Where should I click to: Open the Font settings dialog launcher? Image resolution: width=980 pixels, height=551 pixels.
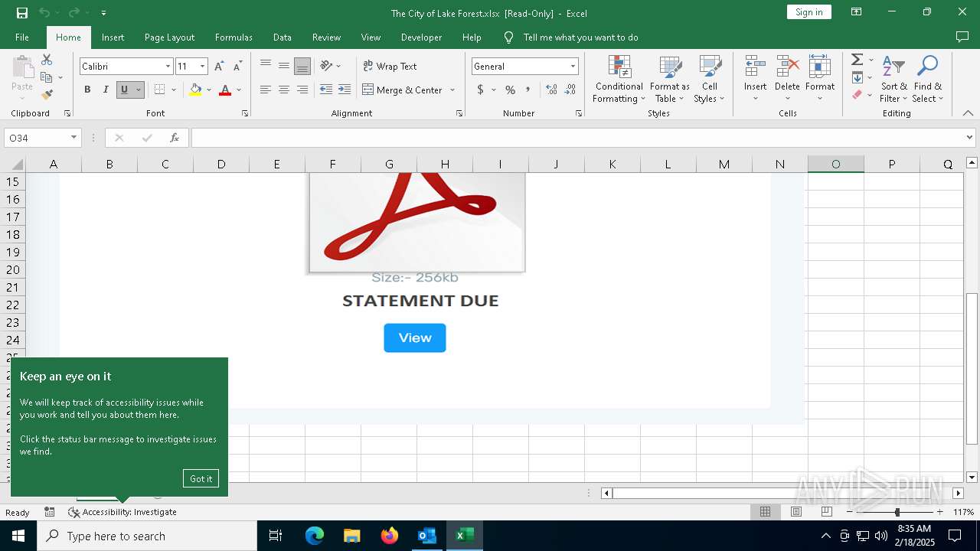point(245,113)
